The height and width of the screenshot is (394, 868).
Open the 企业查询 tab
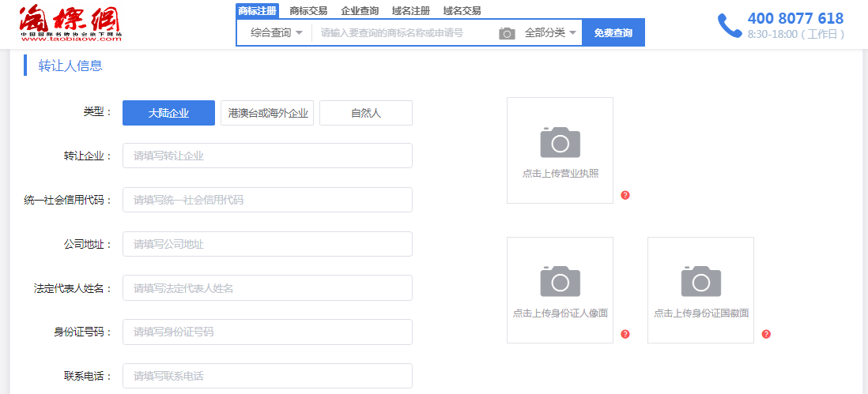[x=360, y=11]
